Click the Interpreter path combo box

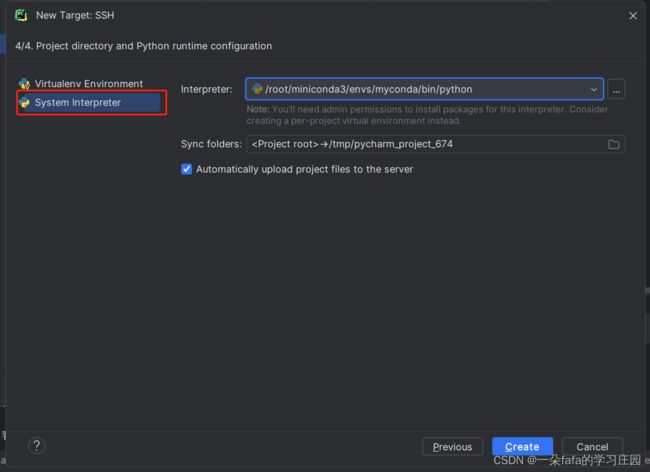click(420, 89)
